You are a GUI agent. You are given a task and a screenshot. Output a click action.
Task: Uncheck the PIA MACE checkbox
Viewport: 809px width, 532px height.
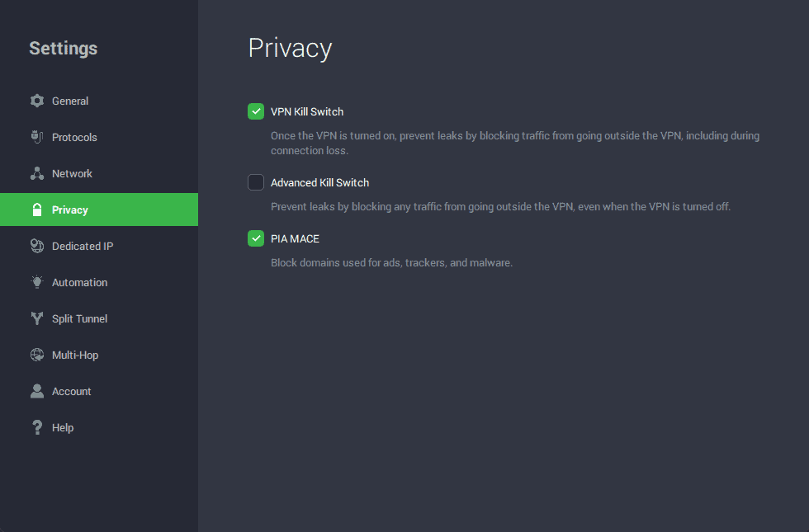click(256, 238)
